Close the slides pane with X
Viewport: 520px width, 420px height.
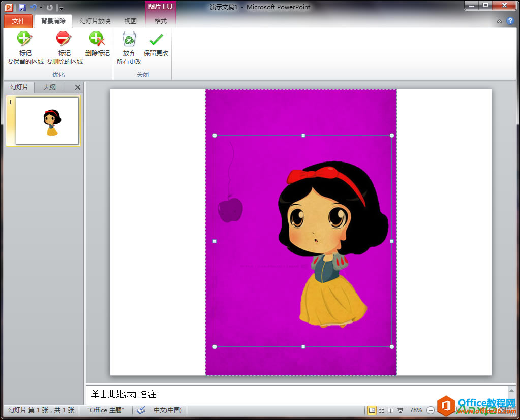[78, 87]
